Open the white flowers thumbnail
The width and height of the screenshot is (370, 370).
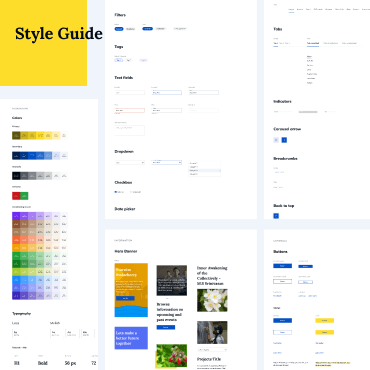click(x=212, y=300)
